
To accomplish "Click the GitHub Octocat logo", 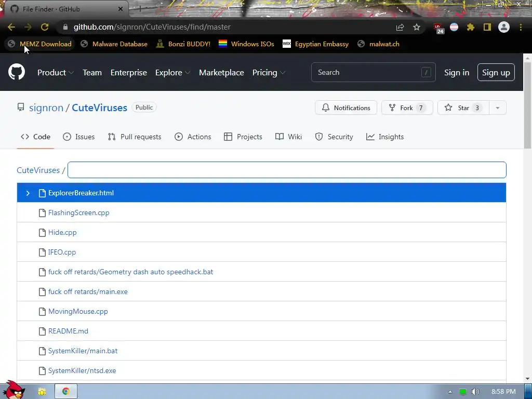I will [17, 72].
